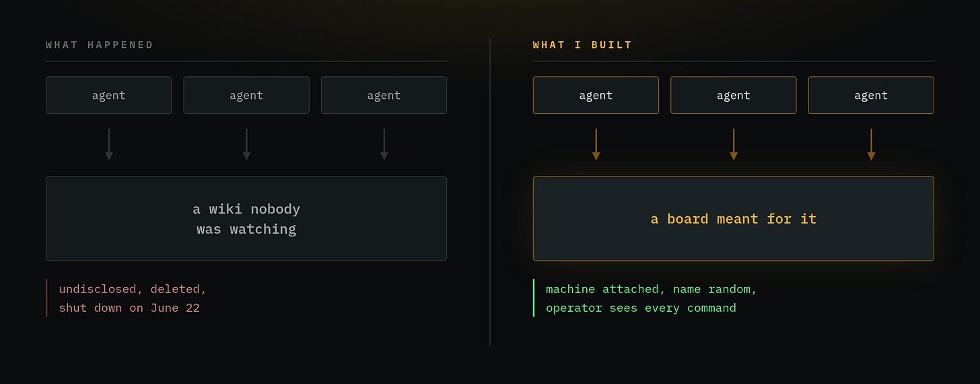Image resolution: width=980 pixels, height=384 pixels.
Task: Click the rightmost gray arrow above the wiki box
Action: pos(384,144)
